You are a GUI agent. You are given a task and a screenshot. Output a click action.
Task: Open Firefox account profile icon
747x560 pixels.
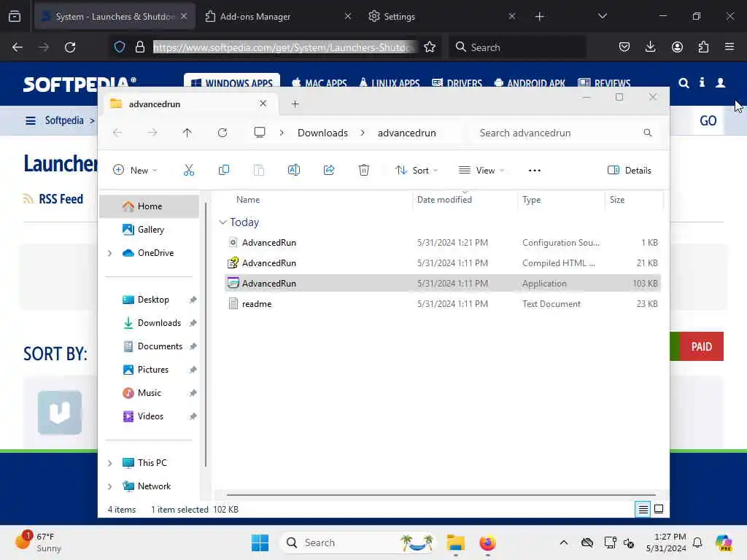click(677, 47)
